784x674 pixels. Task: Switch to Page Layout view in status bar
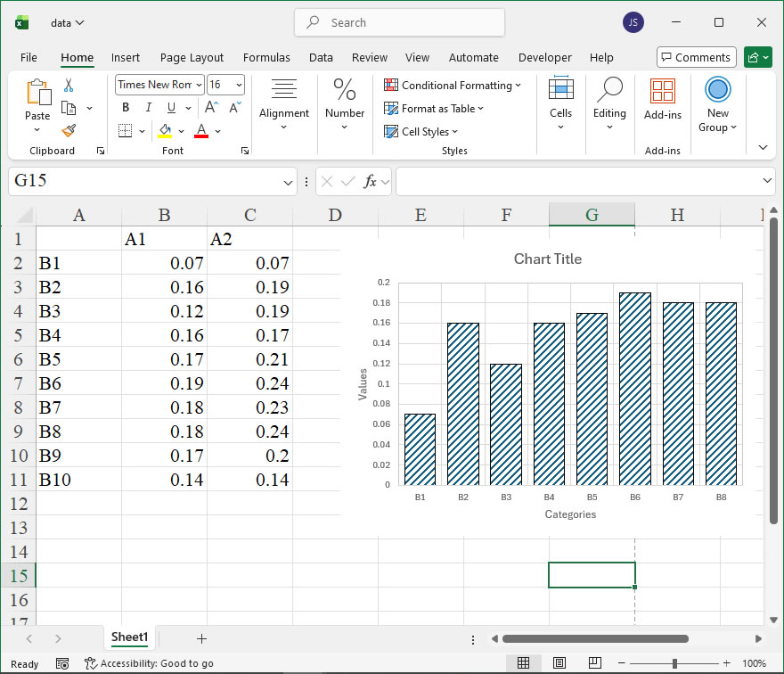559,663
